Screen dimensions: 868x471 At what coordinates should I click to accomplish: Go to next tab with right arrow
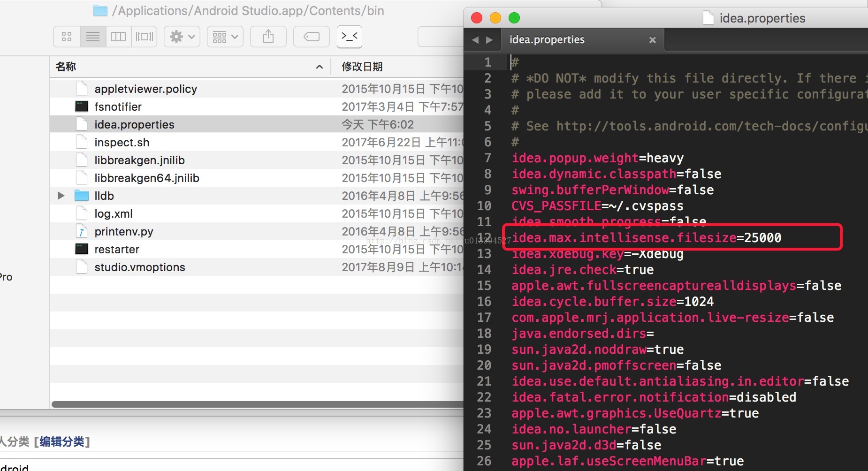(x=489, y=40)
